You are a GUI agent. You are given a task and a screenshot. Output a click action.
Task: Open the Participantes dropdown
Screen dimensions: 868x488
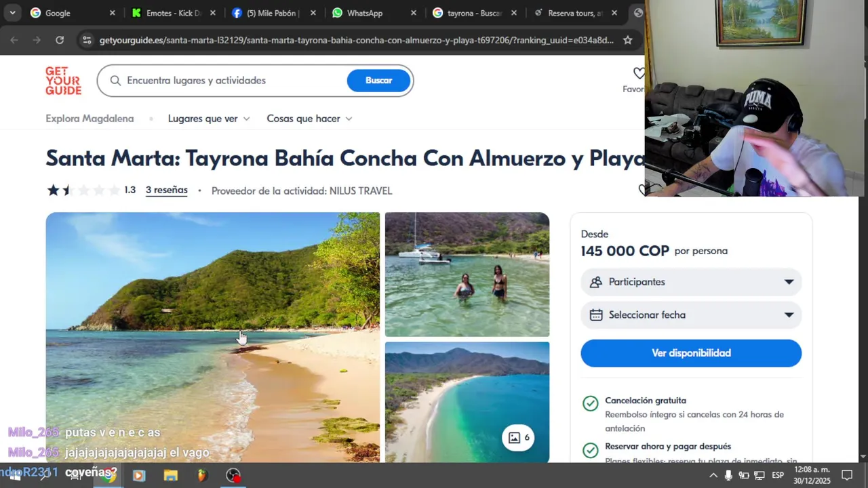point(691,282)
